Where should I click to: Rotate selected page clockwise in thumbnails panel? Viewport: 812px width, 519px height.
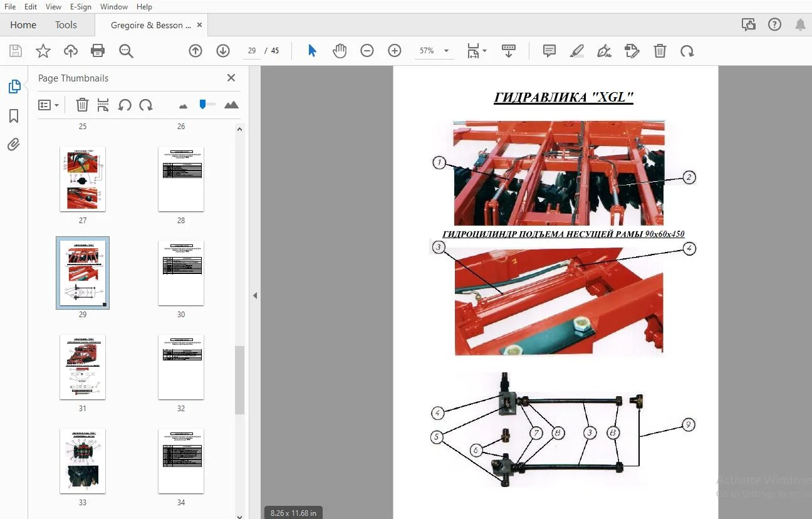(146, 105)
